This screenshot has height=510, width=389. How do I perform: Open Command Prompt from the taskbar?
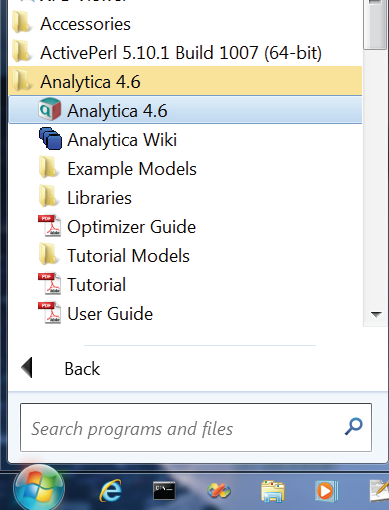point(164,490)
